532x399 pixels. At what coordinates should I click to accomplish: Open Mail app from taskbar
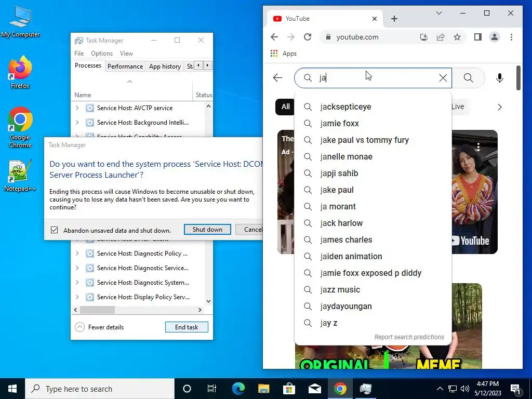pyautogui.click(x=314, y=389)
